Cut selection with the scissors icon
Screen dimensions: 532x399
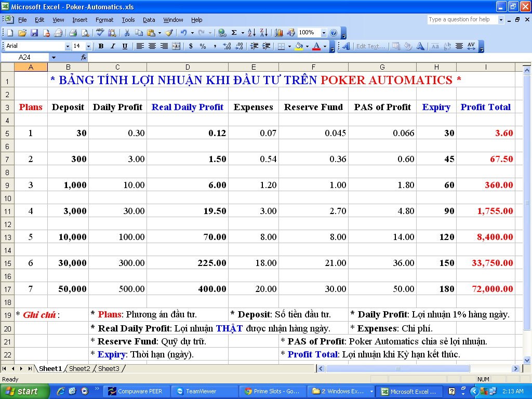(127, 33)
